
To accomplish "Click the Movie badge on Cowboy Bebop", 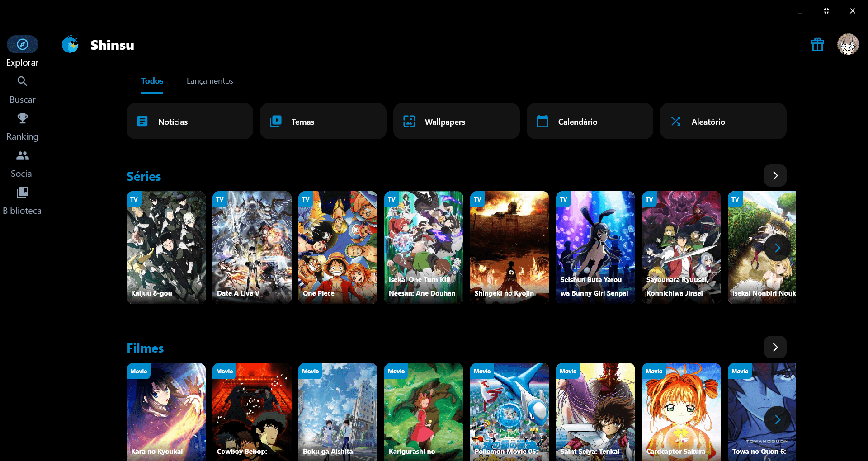I will 225,371.
